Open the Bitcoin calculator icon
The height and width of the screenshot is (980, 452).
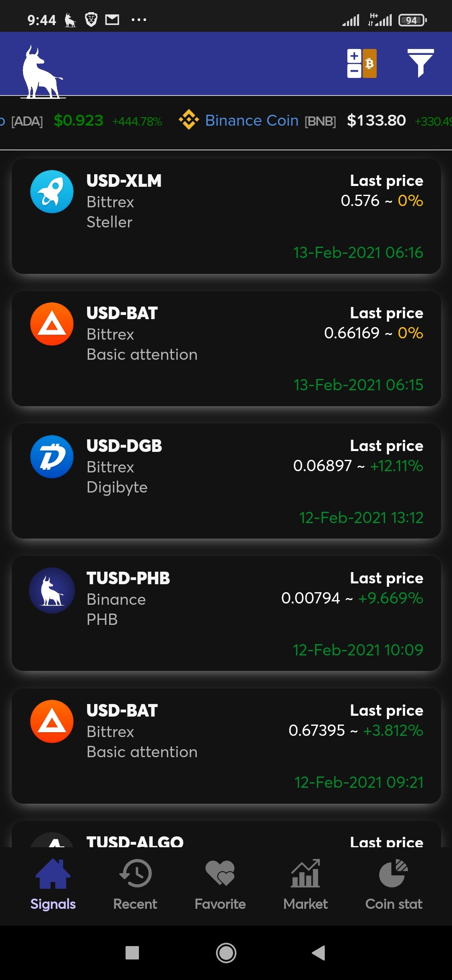tap(362, 64)
